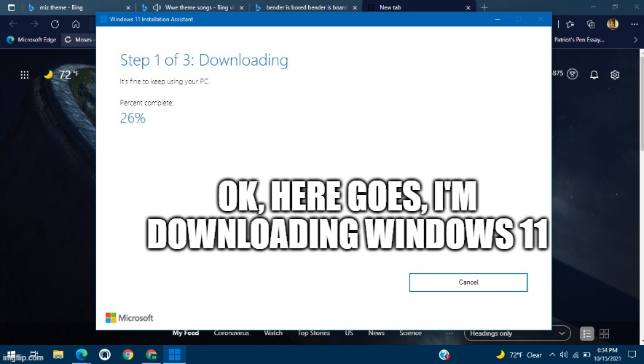Refresh the Edge page
This screenshot has width=644, height=364.
(55, 24)
